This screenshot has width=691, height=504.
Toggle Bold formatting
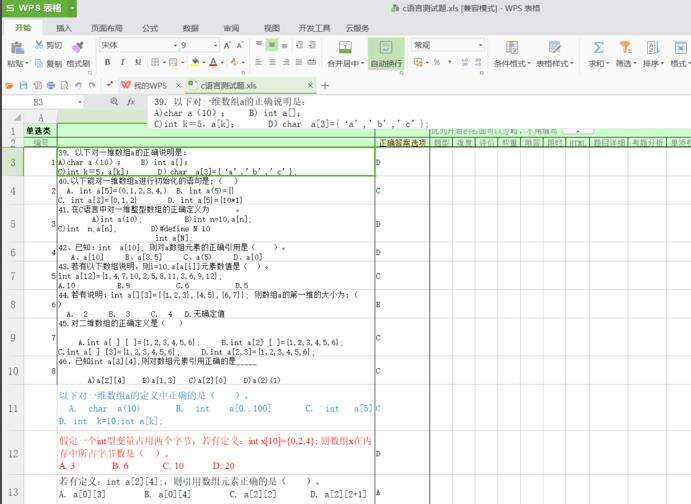(x=107, y=63)
